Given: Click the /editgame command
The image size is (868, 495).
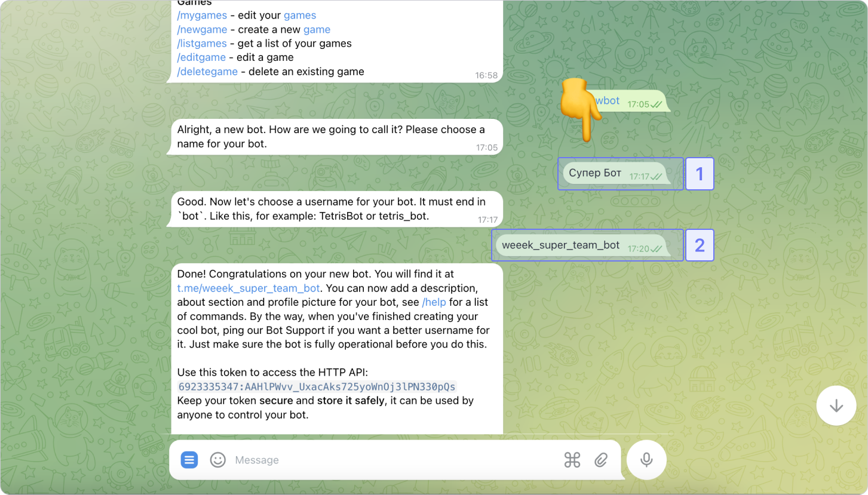Looking at the screenshot, I should pyautogui.click(x=201, y=57).
